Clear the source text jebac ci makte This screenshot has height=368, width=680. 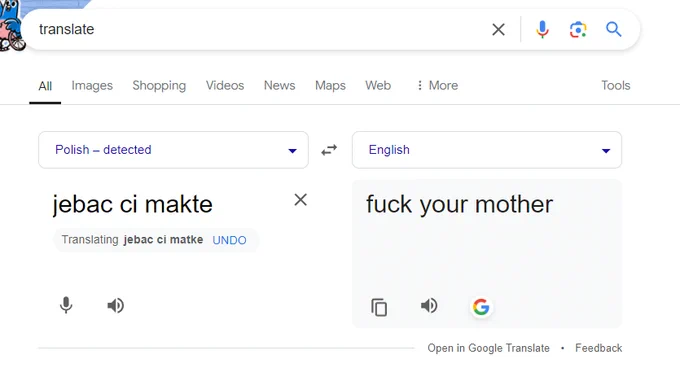[301, 200]
